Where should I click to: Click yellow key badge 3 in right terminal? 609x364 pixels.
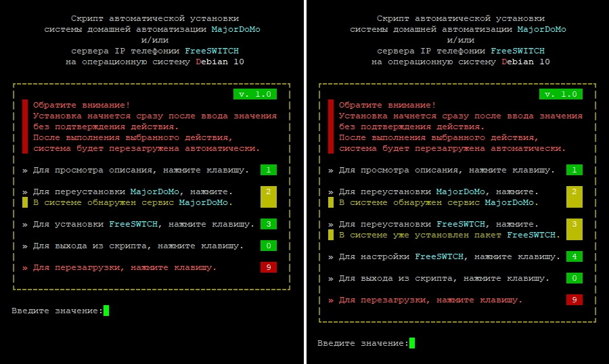574,229
